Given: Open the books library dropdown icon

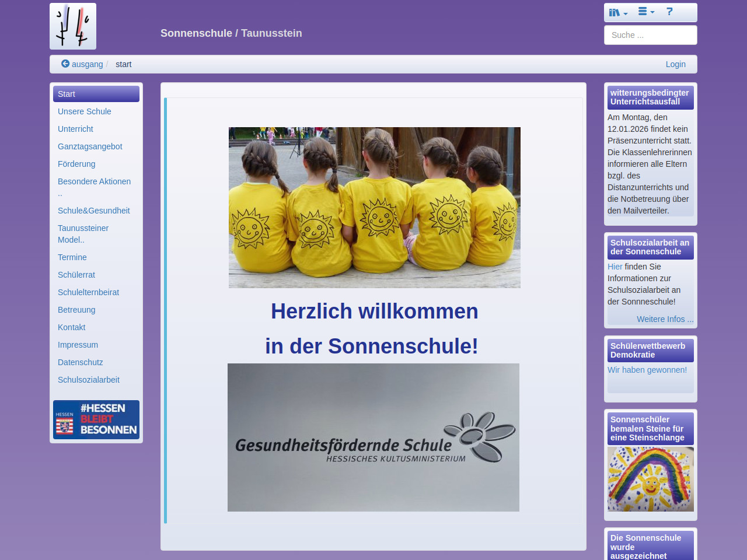Looking at the screenshot, I should click(x=617, y=12).
